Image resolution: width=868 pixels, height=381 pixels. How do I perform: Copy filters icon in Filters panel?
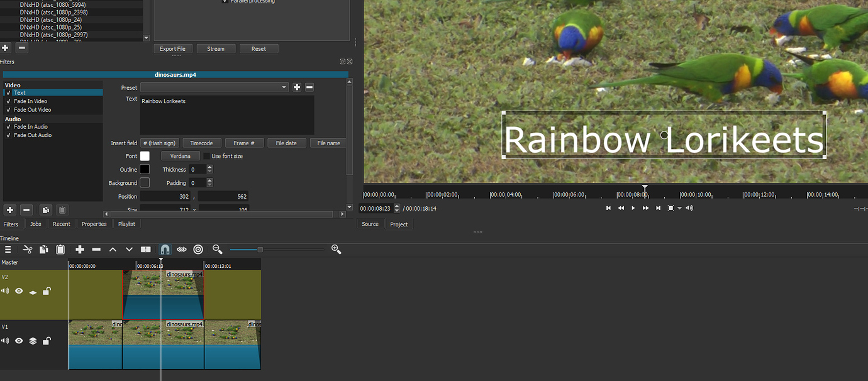click(45, 210)
